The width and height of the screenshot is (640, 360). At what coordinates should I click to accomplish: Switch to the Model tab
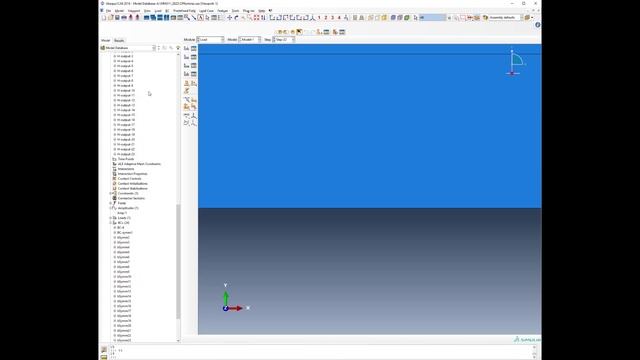[106, 40]
